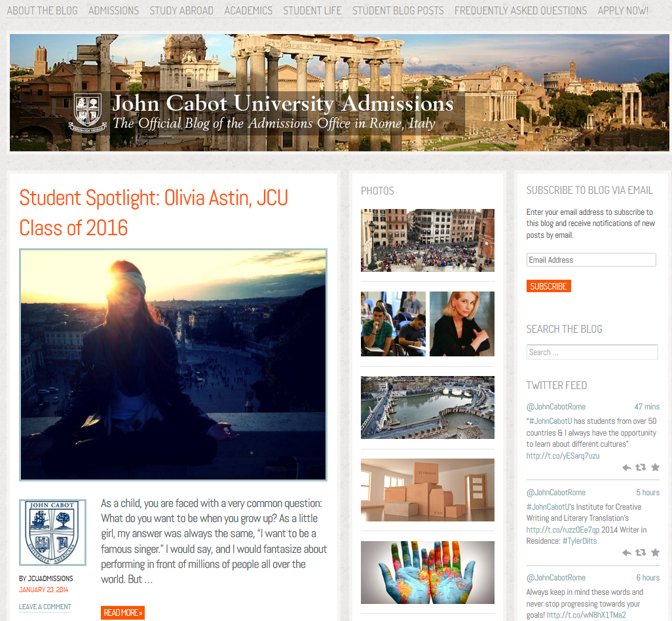Click the #TylerDilts hashtag
The width and height of the screenshot is (672, 621).
(x=580, y=541)
